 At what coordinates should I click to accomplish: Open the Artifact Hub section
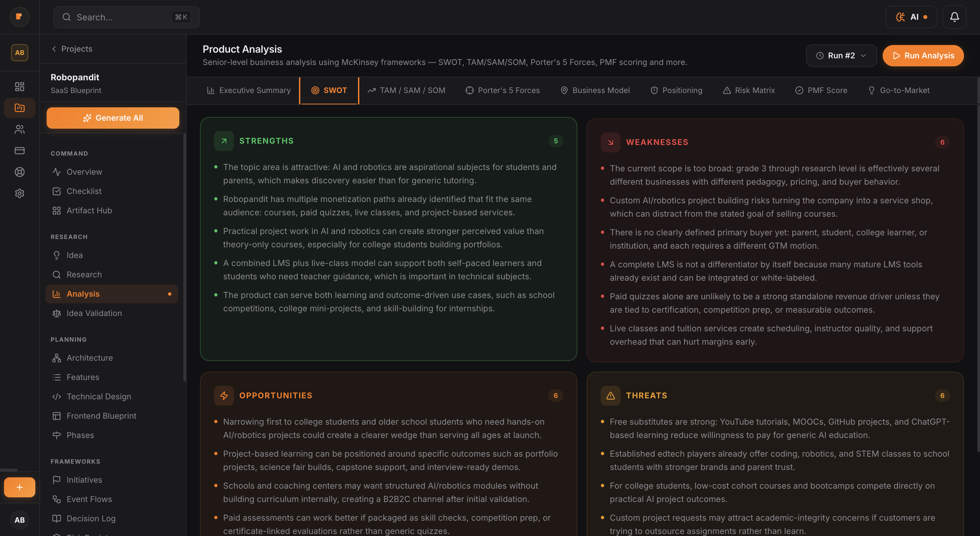(89, 210)
